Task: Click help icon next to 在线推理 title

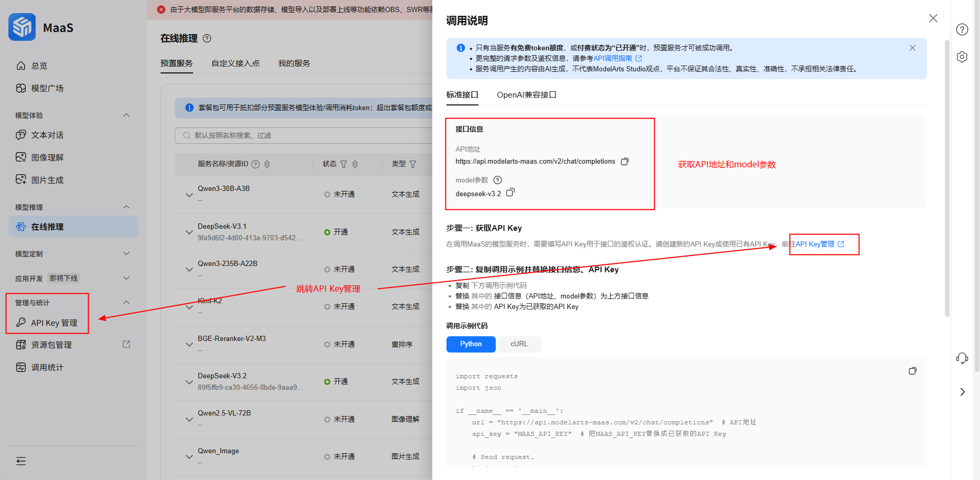Action: pos(207,38)
